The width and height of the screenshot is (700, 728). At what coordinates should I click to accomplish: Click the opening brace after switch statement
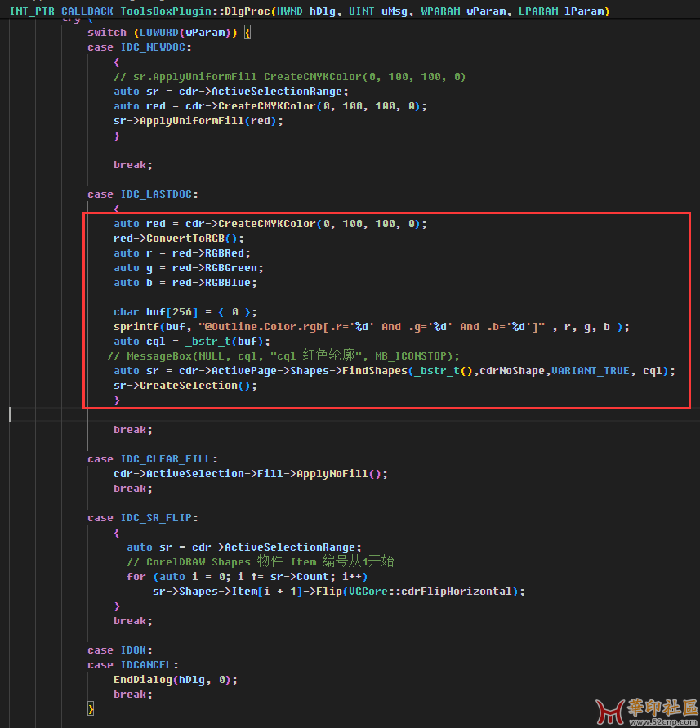click(x=247, y=33)
